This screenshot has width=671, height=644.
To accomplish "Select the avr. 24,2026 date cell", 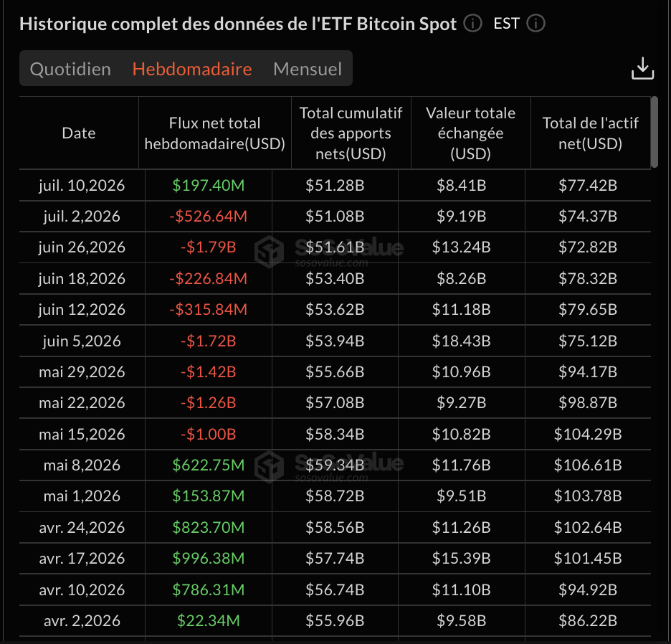I will (82, 528).
